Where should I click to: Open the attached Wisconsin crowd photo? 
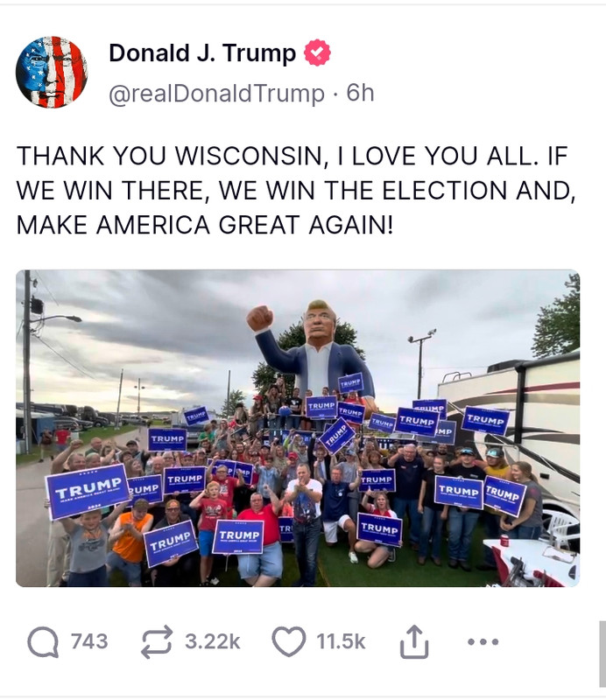298,428
